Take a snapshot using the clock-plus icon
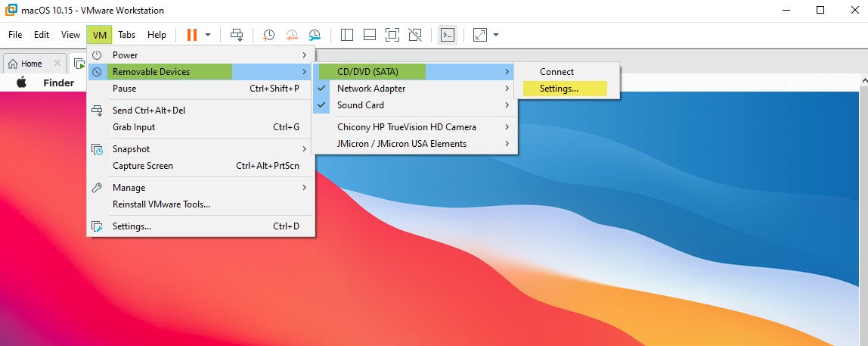Viewport: 868px width, 346px height. pos(268,35)
